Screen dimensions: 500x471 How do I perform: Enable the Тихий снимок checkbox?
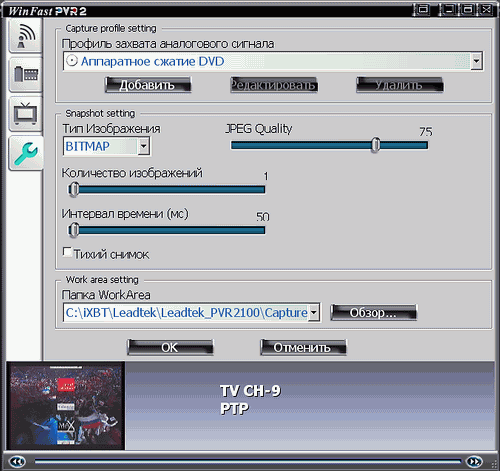click(x=67, y=252)
